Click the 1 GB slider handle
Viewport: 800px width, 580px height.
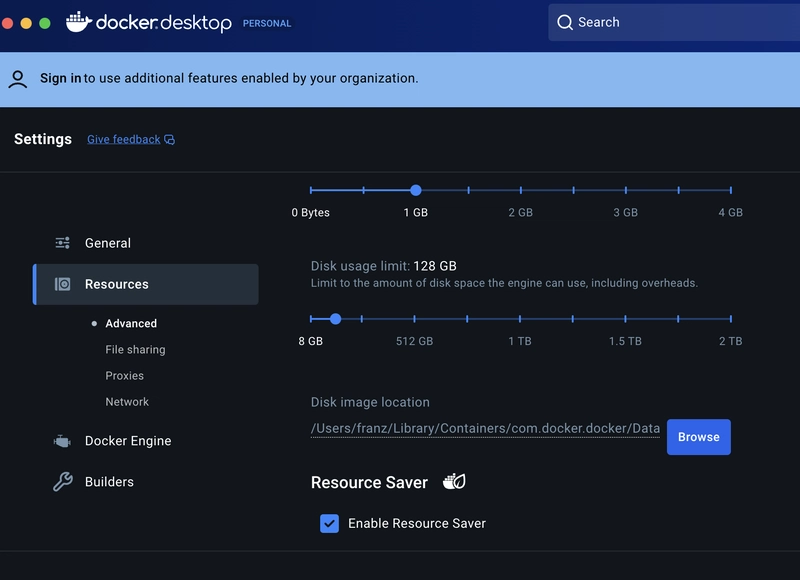pos(416,190)
